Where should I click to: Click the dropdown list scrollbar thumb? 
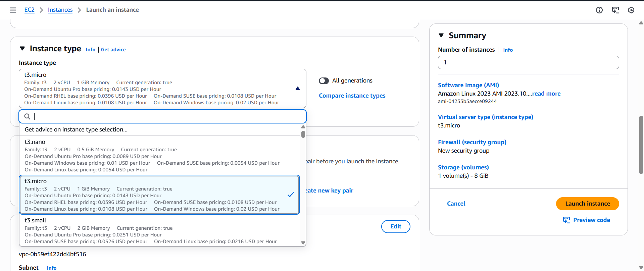(303, 134)
